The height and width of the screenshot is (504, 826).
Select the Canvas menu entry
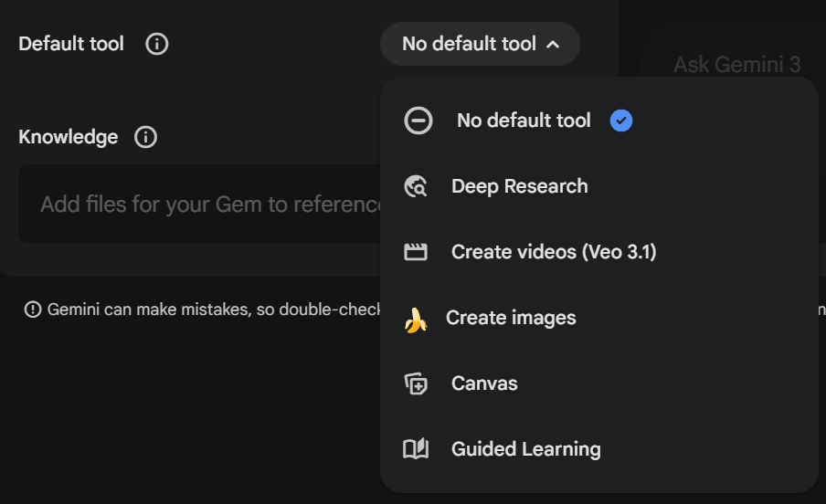[x=484, y=383]
